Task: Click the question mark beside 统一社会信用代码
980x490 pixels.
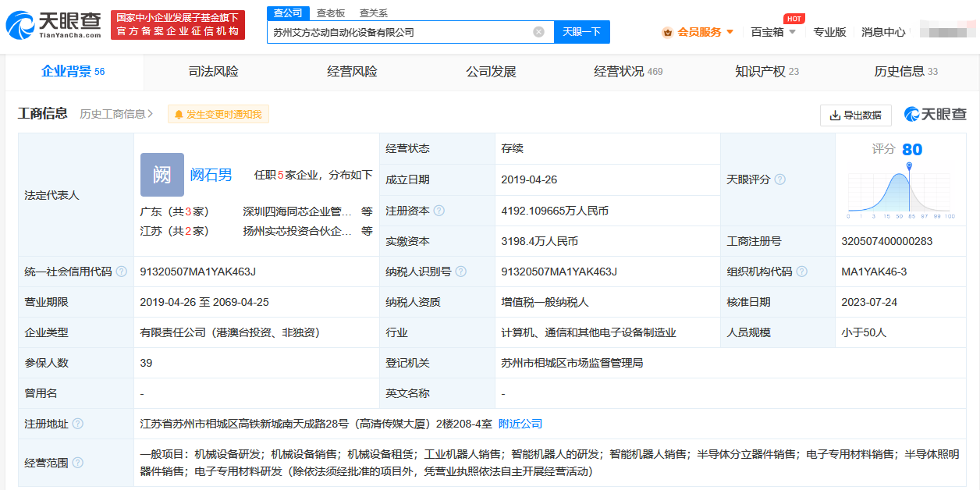Action: [x=122, y=272]
